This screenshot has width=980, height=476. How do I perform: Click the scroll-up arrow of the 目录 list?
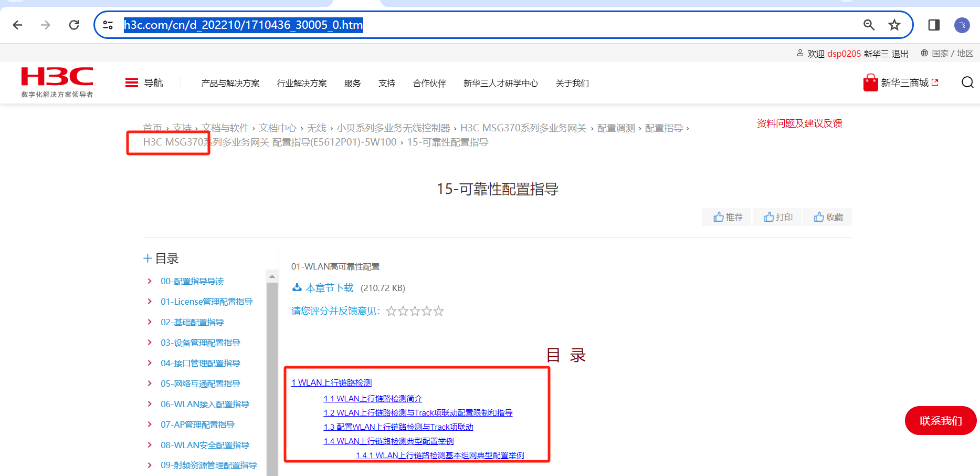point(272,276)
